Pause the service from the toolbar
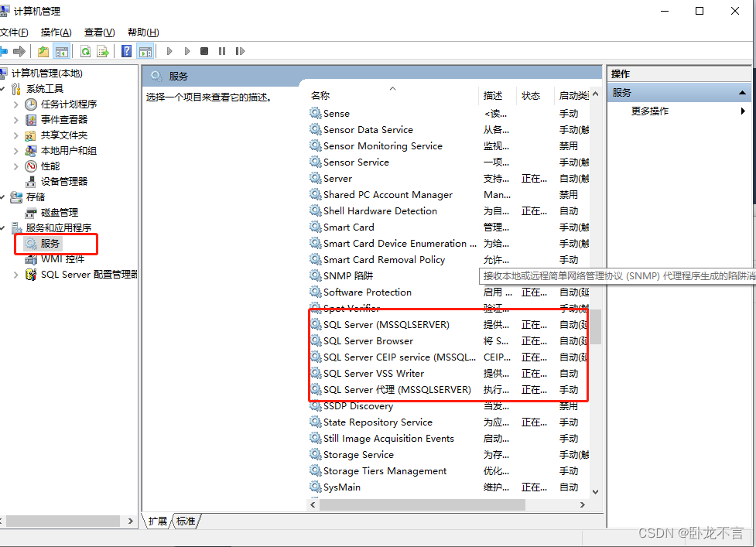This screenshot has width=756, height=547. pyautogui.click(x=222, y=51)
